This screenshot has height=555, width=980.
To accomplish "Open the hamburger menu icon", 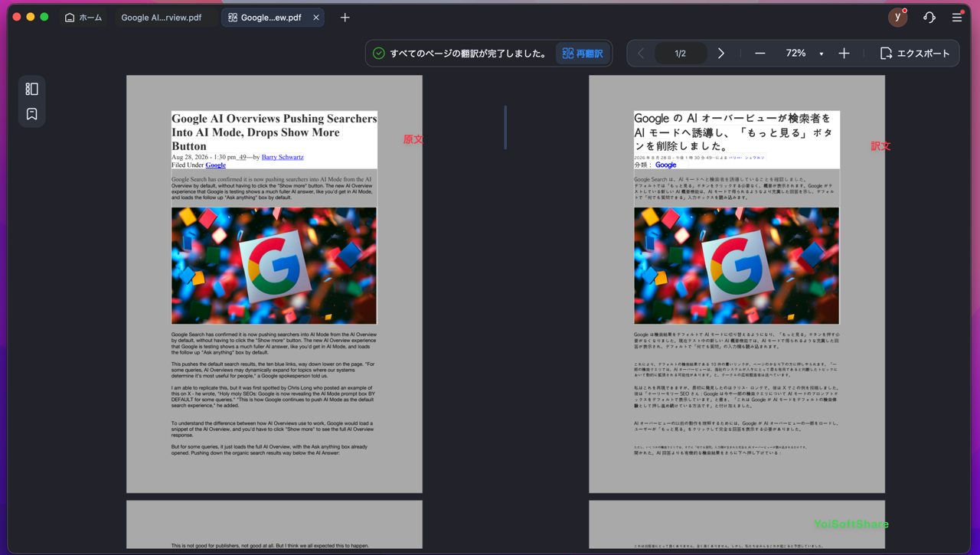I will tap(957, 18).
